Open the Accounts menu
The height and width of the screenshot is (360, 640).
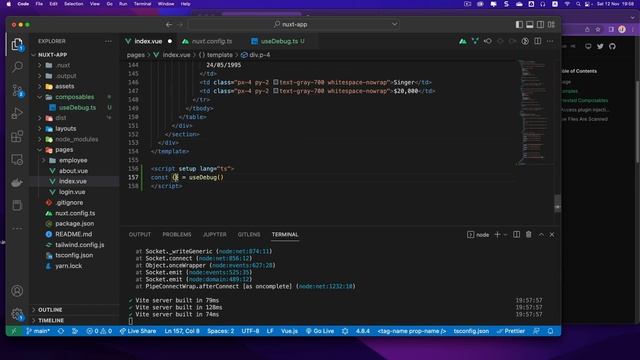[17, 291]
